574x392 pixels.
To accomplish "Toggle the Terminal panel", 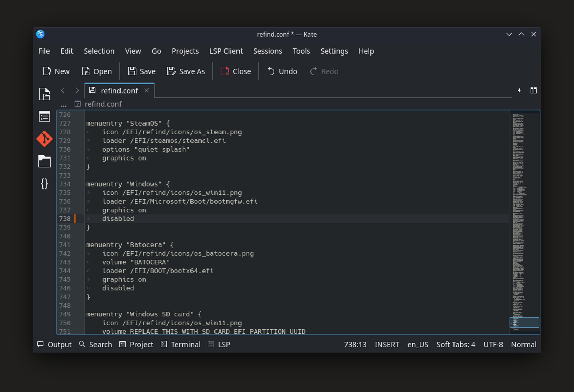I will [x=181, y=345].
